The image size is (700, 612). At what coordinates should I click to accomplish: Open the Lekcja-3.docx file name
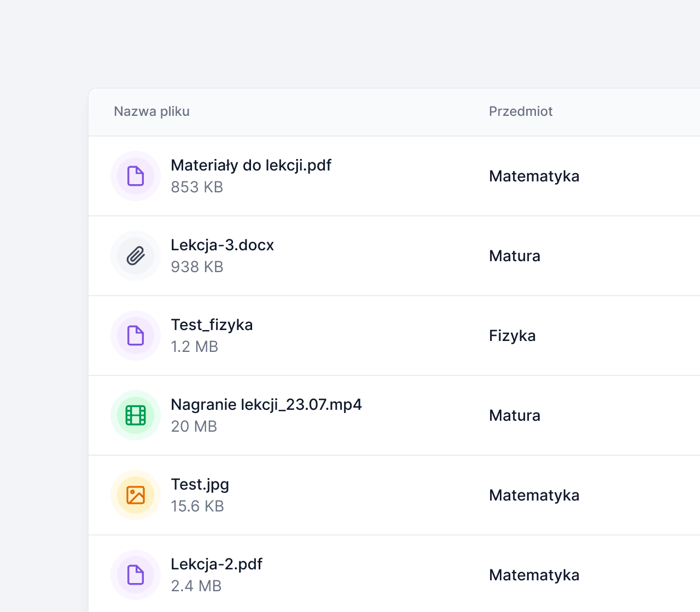(222, 245)
